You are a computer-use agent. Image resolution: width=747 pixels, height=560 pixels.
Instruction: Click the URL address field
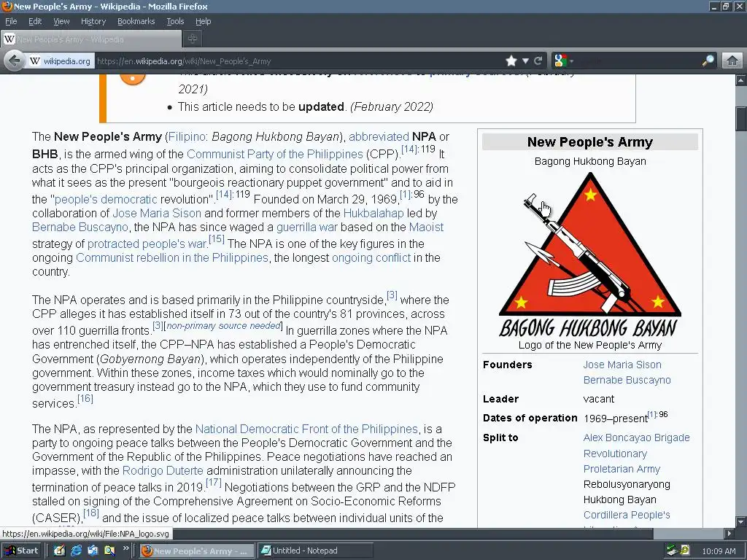(300, 61)
